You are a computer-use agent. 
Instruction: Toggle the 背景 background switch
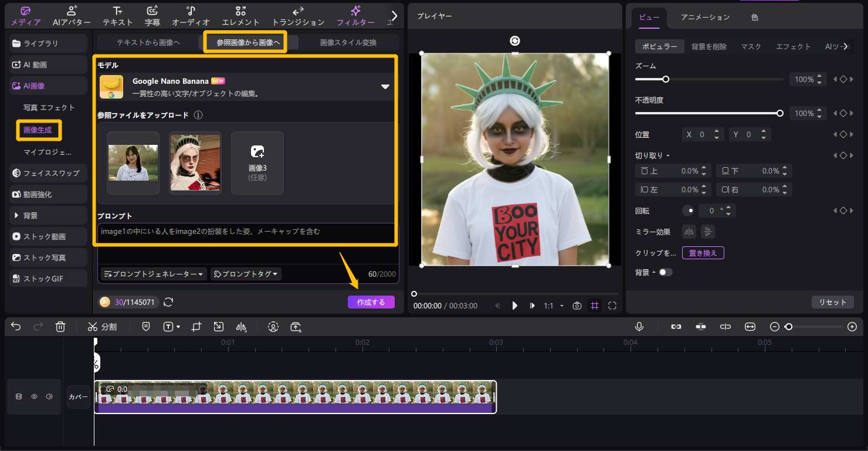tap(665, 272)
